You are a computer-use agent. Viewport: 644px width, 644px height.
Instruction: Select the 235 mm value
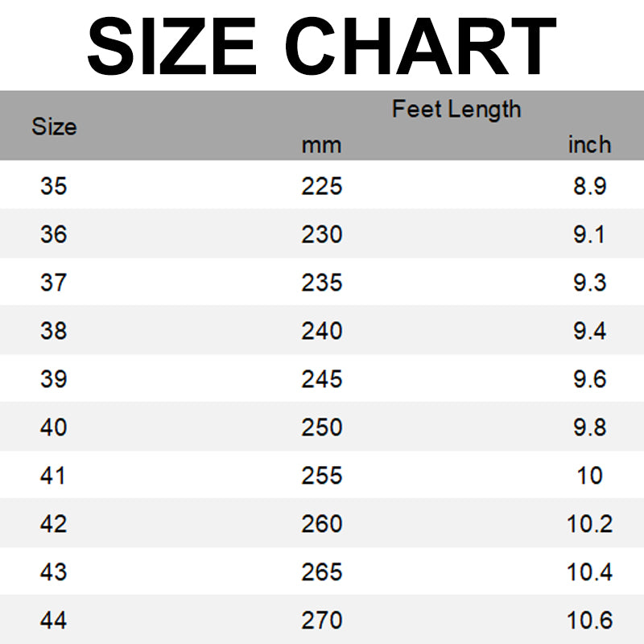click(x=322, y=283)
